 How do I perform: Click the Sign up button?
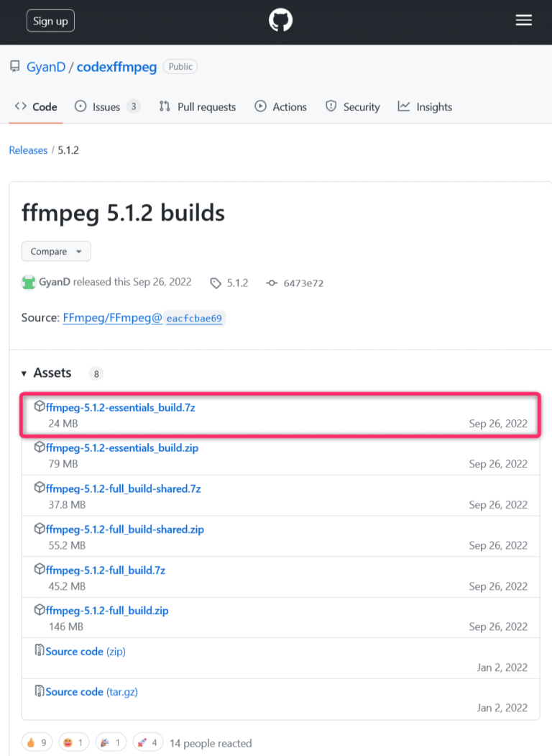click(50, 21)
